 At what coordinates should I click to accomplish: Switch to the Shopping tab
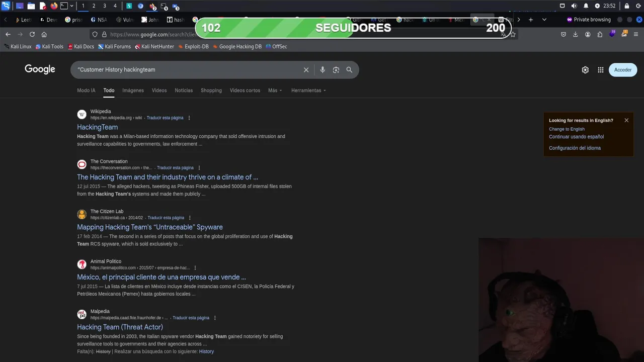(x=211, y=90)
